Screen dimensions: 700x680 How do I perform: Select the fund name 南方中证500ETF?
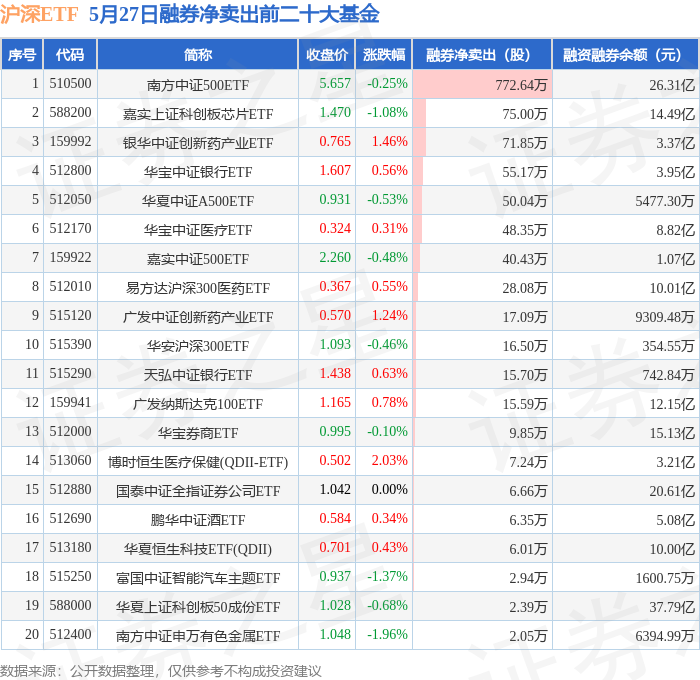pos(198,85)
